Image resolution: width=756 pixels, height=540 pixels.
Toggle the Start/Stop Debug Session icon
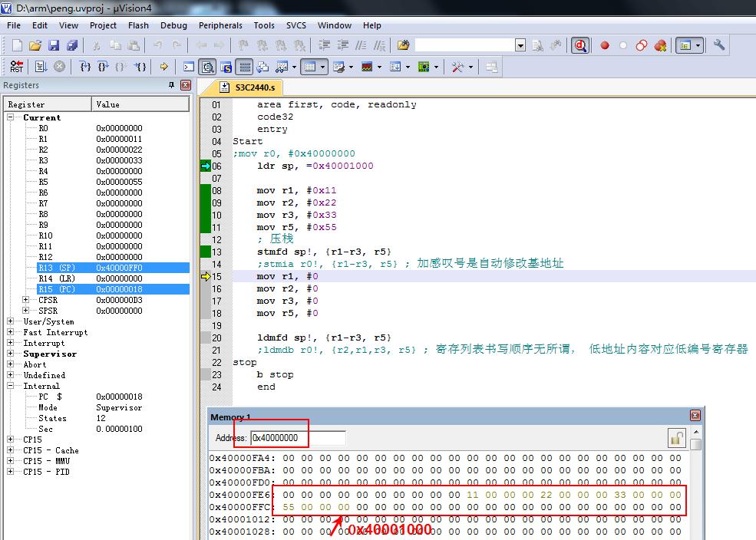(580, 45)
